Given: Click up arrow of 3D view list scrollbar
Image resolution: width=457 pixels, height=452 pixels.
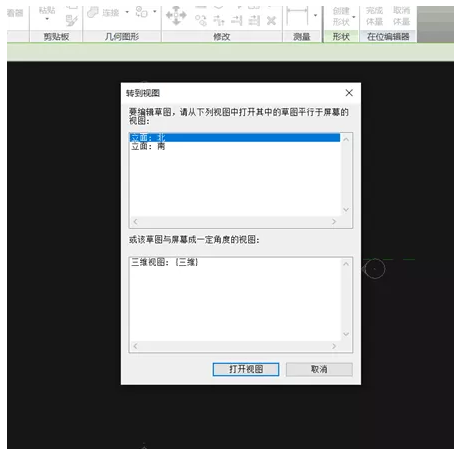Looking at the screenshot, I should click(x=346, y=264).
